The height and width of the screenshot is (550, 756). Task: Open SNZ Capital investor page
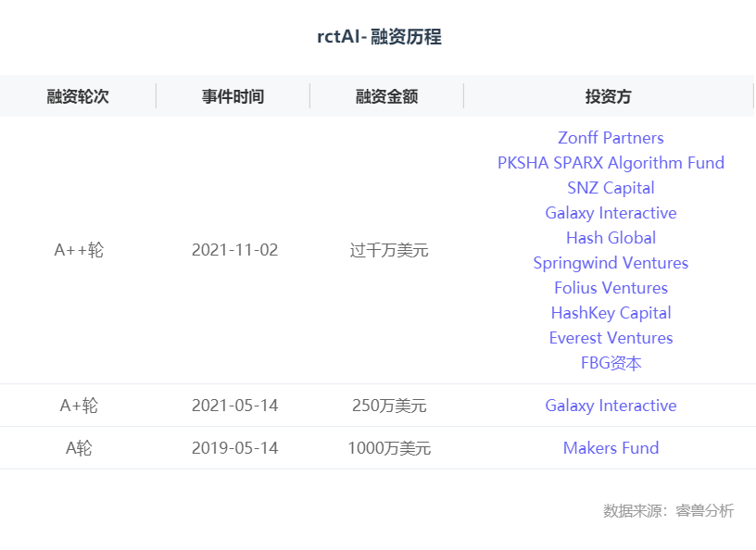(611, 188)
